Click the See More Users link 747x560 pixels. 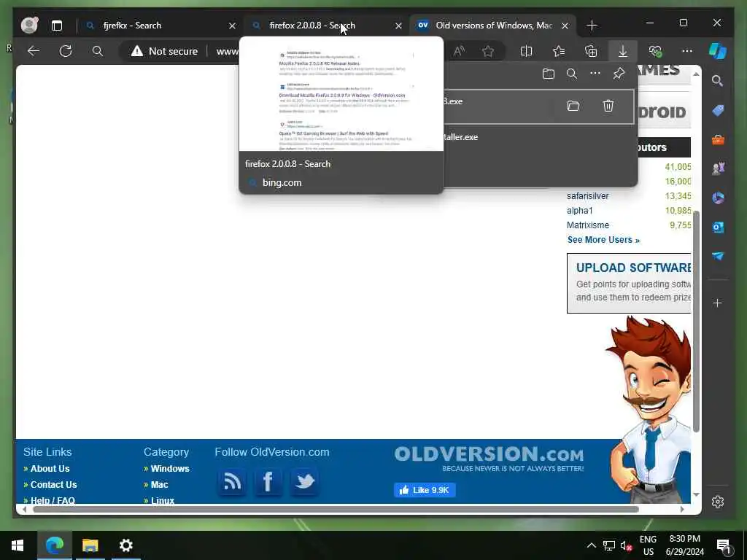coord(603,239)
